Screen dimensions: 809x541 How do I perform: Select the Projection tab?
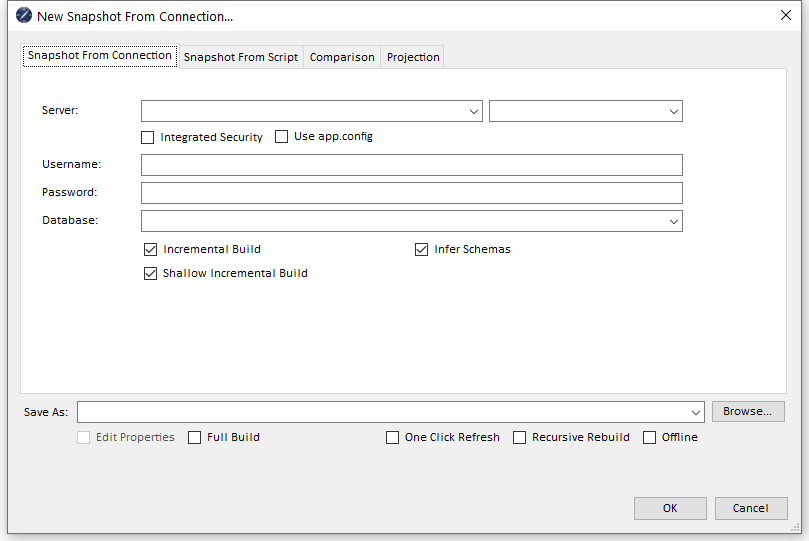pos(413,57)
